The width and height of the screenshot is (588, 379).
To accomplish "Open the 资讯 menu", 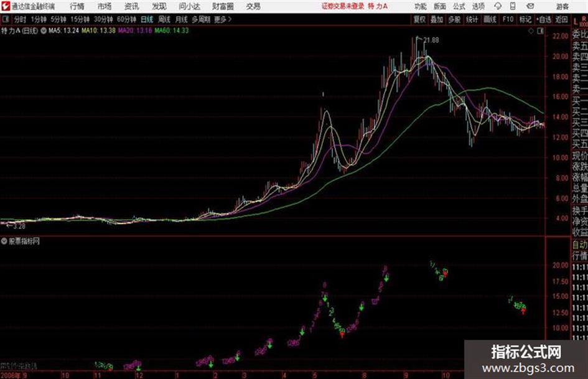I will point(132,6).
